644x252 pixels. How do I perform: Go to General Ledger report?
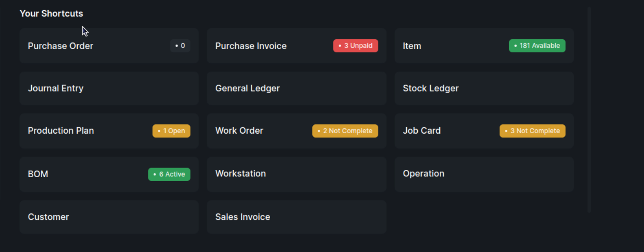pos(297,88)
